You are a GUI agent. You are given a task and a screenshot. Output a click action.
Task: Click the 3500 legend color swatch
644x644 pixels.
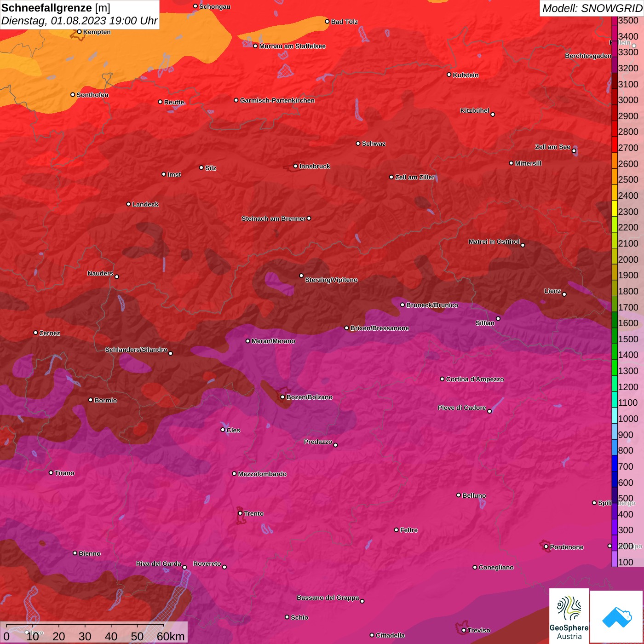pyautogui.click(x=615, y=21)
